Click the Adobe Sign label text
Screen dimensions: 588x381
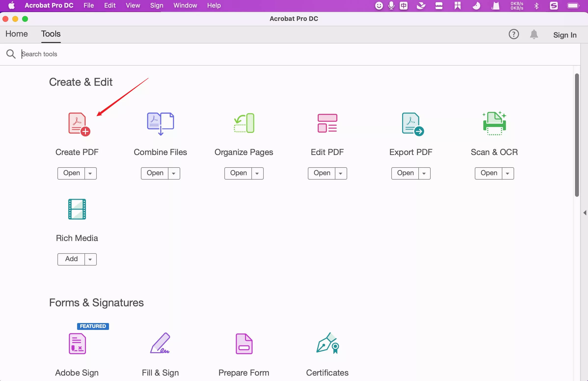coord(77,373)
